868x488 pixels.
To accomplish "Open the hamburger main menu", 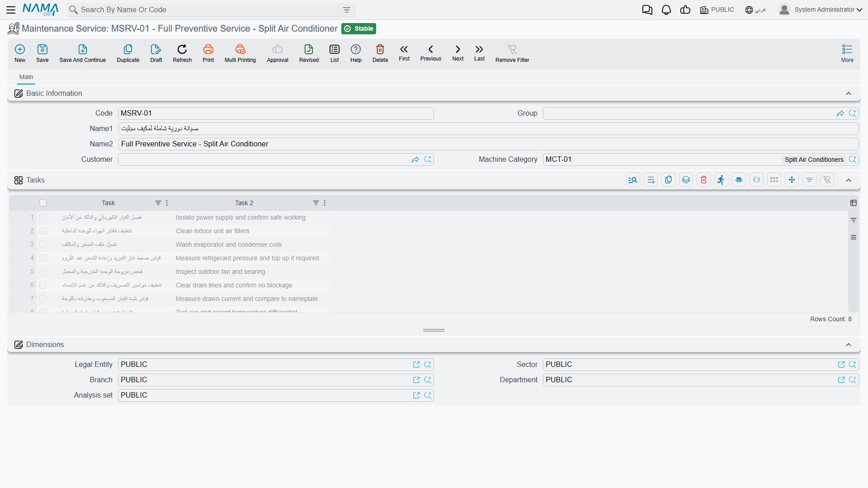I will pos(11,9).
